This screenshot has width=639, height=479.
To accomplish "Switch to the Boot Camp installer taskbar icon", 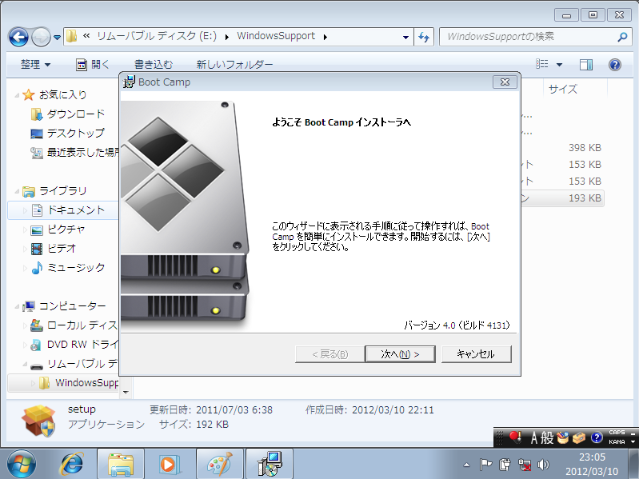I will tap(270, 464).
